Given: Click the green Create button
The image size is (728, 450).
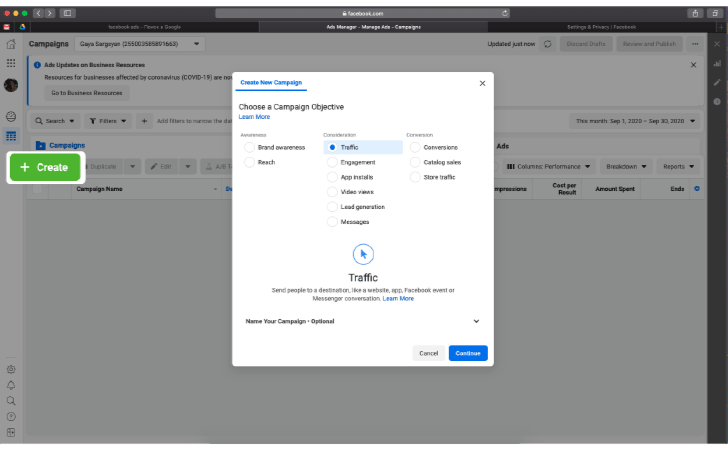Looking at the screenshot, I should pyautogui.click(x=45, y=167).
